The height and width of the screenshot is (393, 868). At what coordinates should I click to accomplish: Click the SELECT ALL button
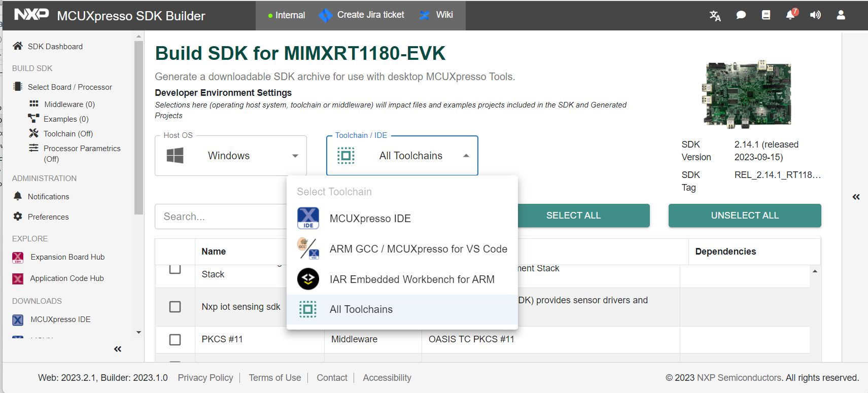[573, 216]
